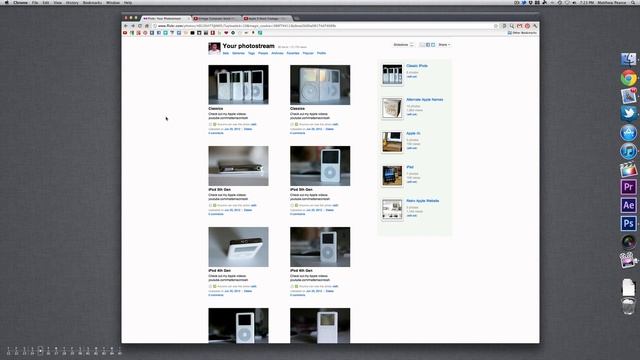Screen dimensions: 640x360
Task: Open the Twitter app in the Dock
Action: tap(629, 114)
